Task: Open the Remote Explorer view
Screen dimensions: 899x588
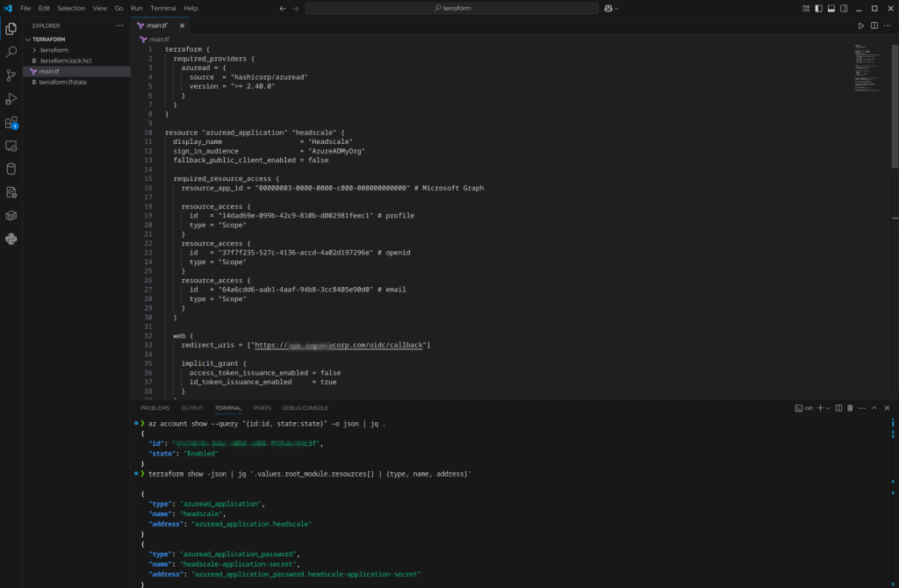Action: pyautogui.click(x=11, y=147)
